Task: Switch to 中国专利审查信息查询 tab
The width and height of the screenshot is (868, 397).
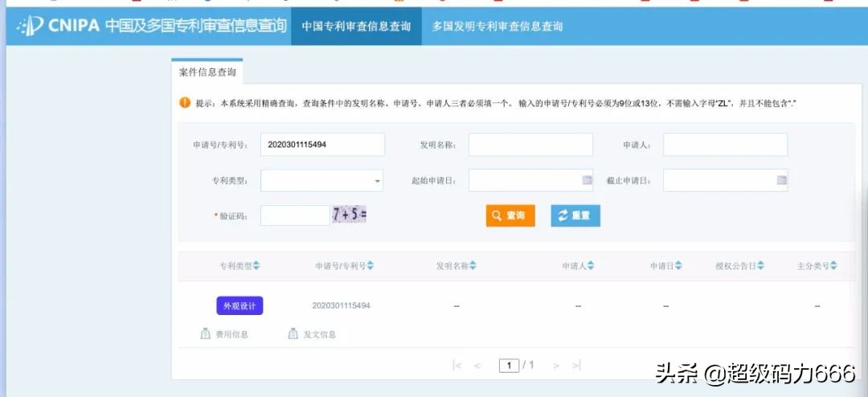Action: coord(357,26)
